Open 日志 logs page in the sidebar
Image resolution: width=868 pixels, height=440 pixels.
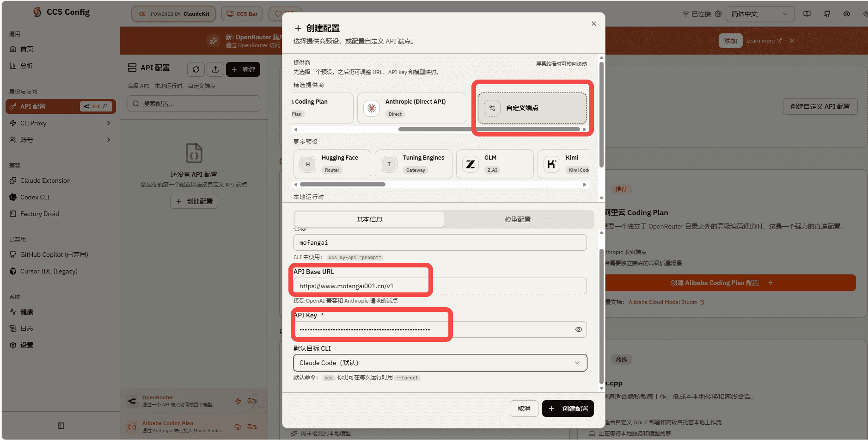60,328
